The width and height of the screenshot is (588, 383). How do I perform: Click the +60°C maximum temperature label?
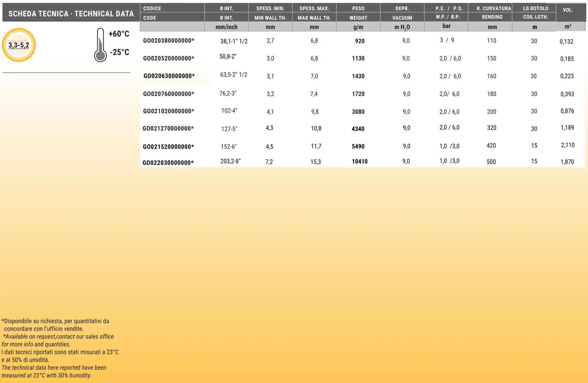[x=119, y=34]
